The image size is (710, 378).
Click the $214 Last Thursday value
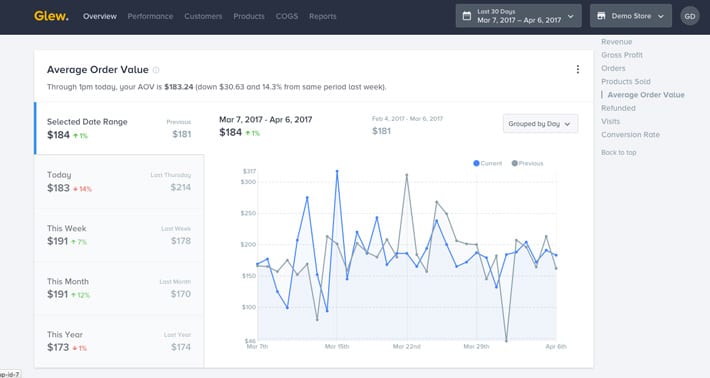coord(181,187)
